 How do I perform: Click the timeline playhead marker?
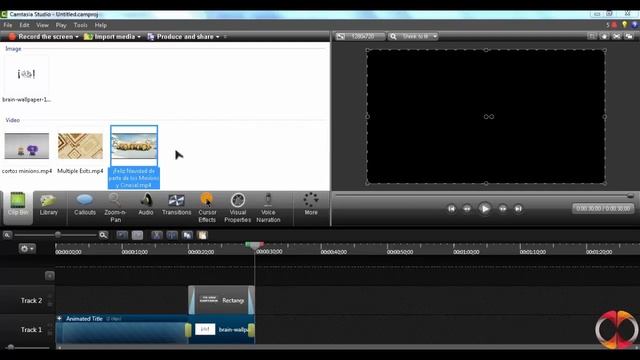pyautogui.click(x=254, y=245)
